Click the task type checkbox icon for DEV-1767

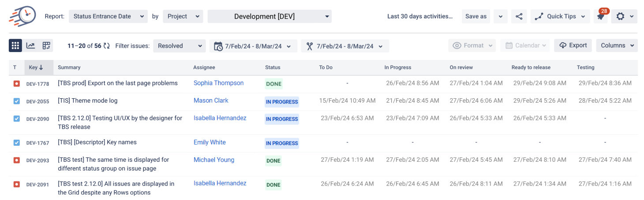[x=16, y=143]
